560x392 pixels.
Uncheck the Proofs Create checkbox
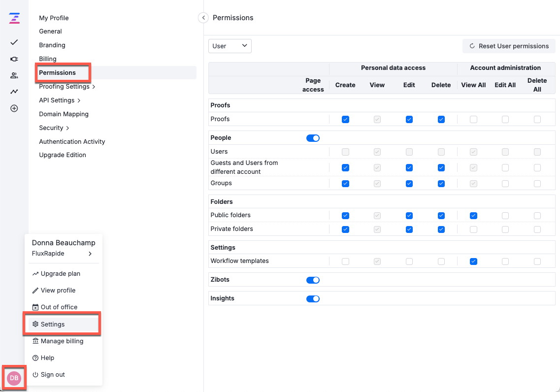tap(345, 119)
